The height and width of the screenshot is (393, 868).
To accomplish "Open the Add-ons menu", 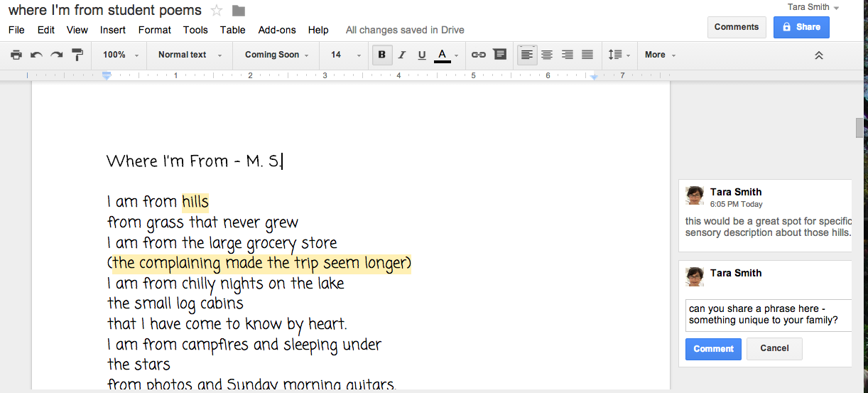I will pyautogui.click(x=277, y=30).
